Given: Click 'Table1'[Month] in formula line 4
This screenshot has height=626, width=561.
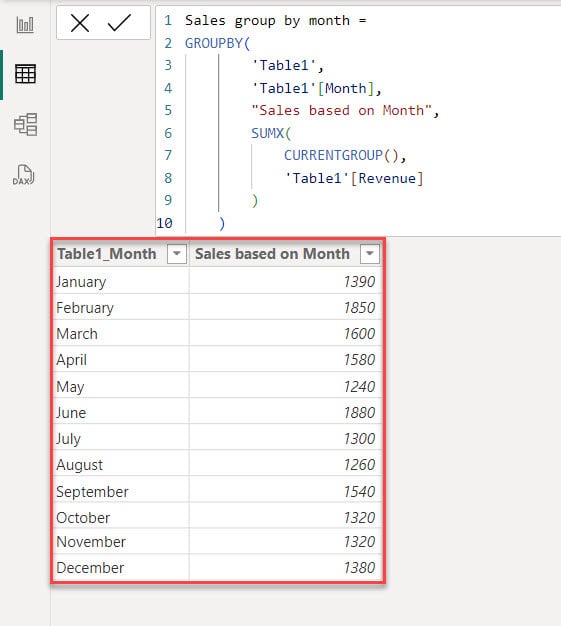Looking at the screenshot, I should pyautogui.click(x=316, y=88).
